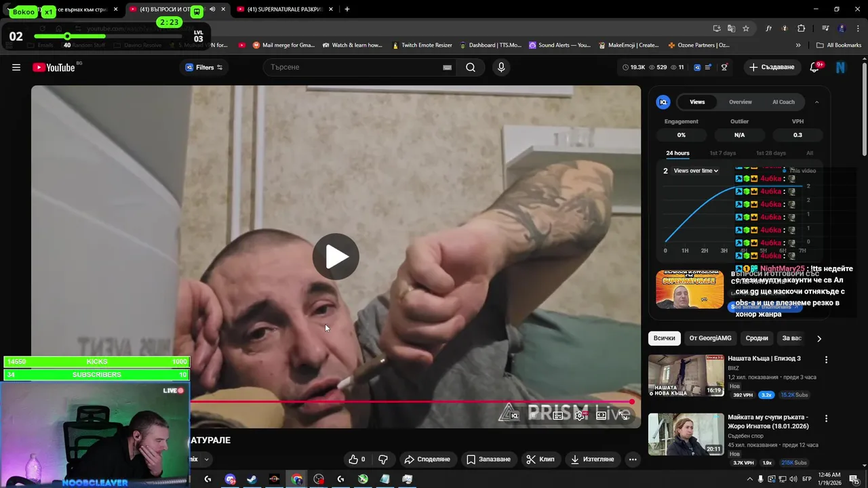Open Chrome extensions puzzle icon
Screen dimensions: 868x488
(801, 28)
